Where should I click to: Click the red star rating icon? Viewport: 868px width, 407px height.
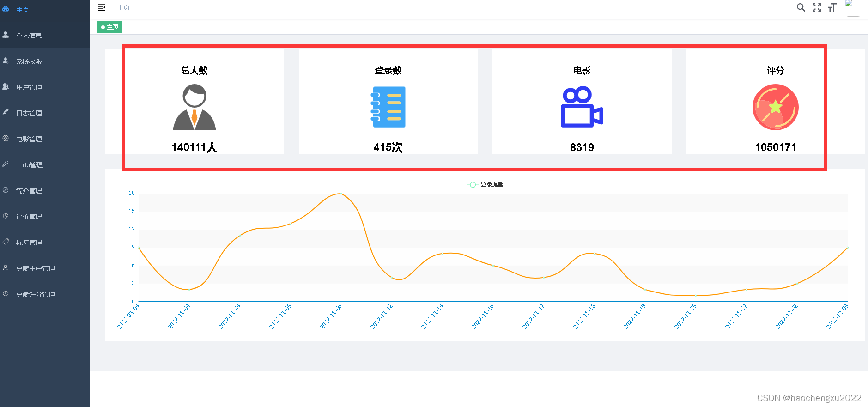[x=776, y=107]
